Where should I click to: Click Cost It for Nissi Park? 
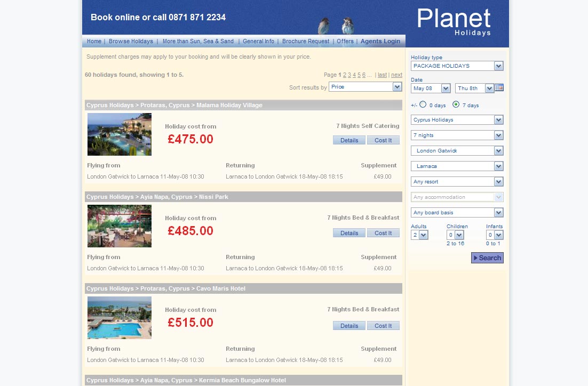point(383,233)
